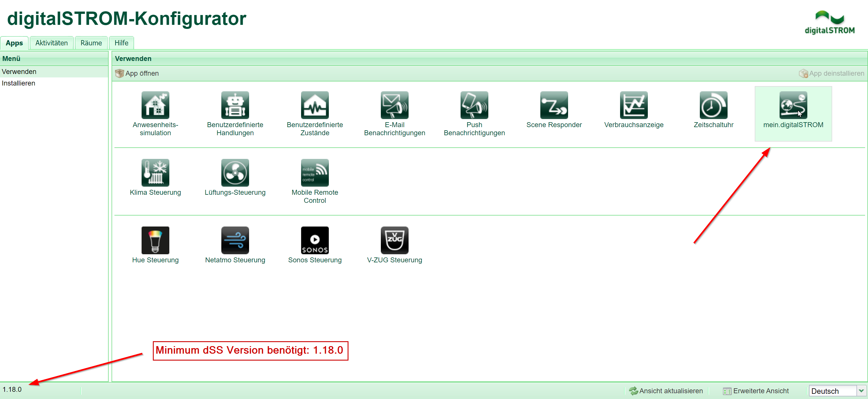Click the V-ZUG Steuerung label
The image size is (868, 399).
pyautogui.click(x=395, y=260)
